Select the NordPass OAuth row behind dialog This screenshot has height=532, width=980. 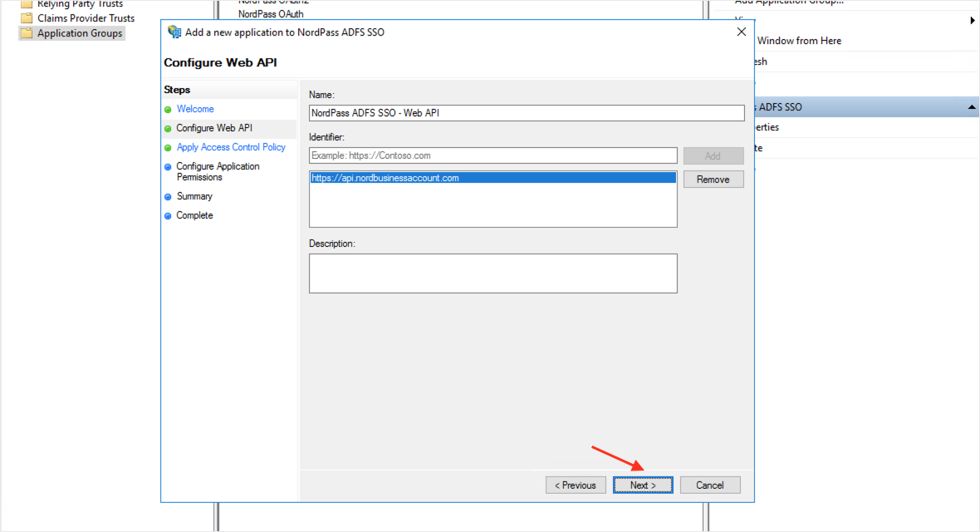[x=271, y=14]
